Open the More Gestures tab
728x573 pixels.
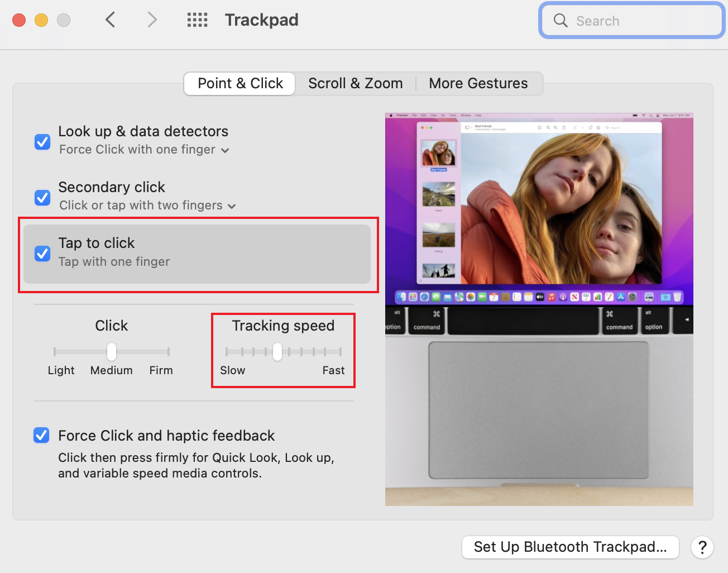coord(478,83)
